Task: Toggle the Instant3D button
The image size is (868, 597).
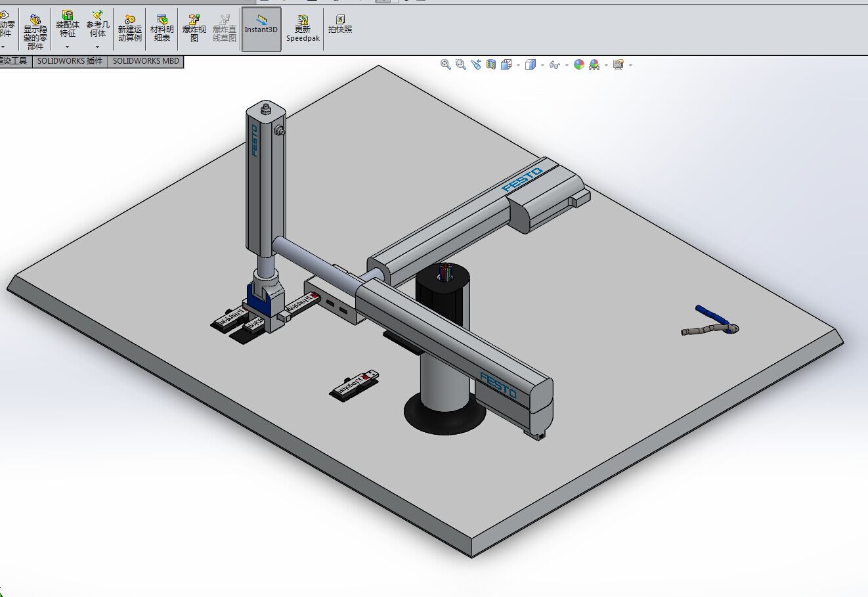Action: pos(261,29)
